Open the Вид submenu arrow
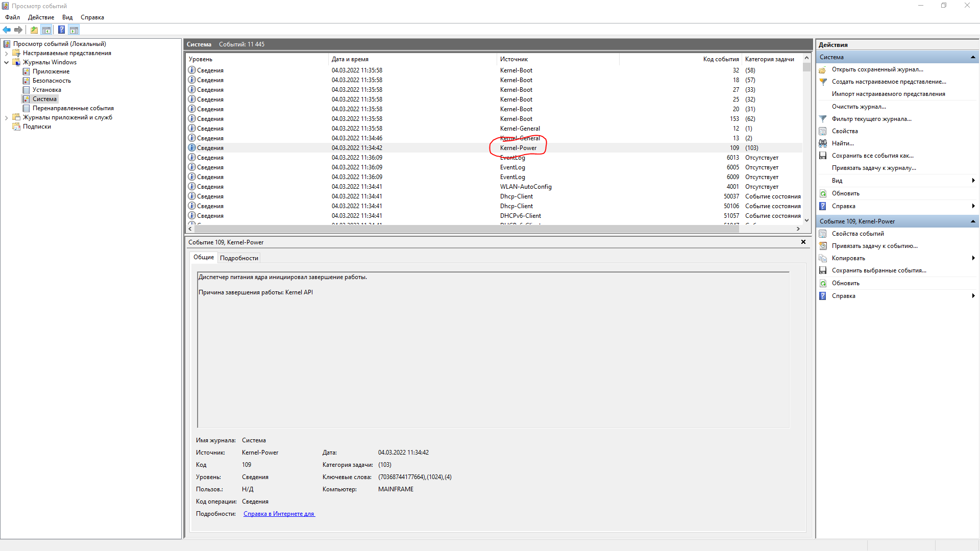980x551 pixels. (x=973, y=181)
